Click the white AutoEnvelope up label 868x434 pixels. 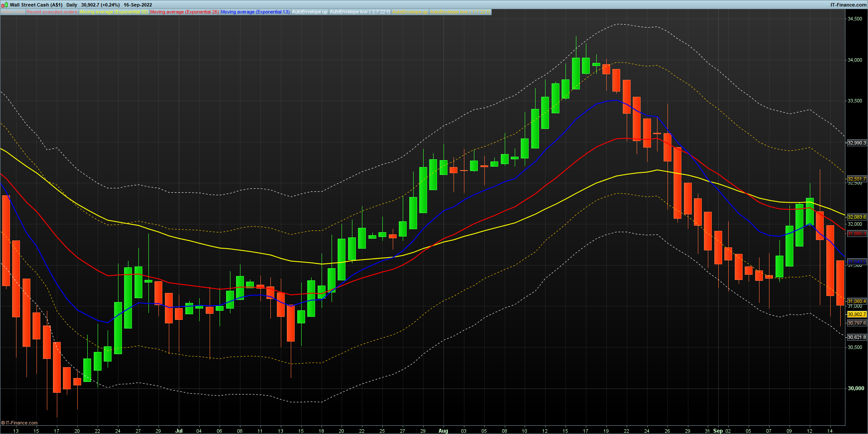click(x=309, y=12)
